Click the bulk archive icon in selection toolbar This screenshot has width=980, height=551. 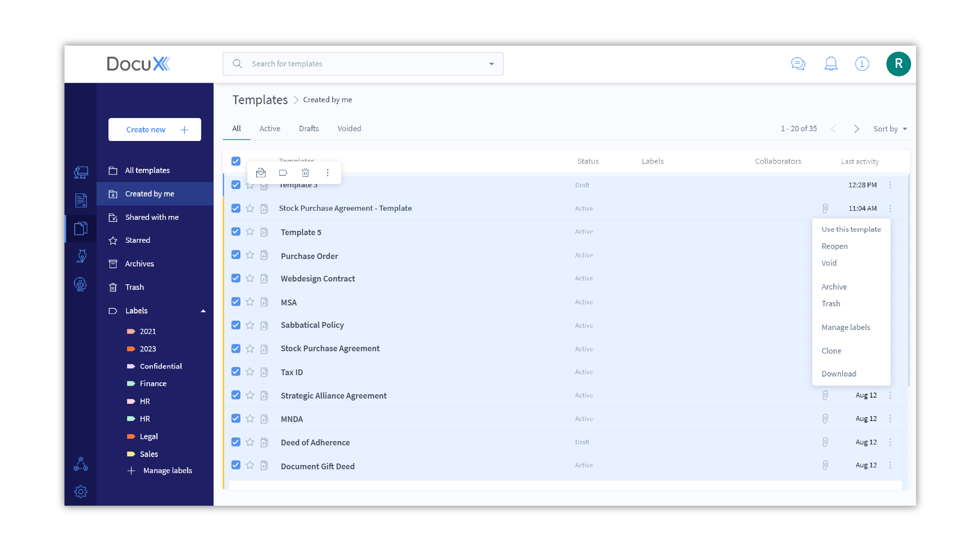point(261,173)
